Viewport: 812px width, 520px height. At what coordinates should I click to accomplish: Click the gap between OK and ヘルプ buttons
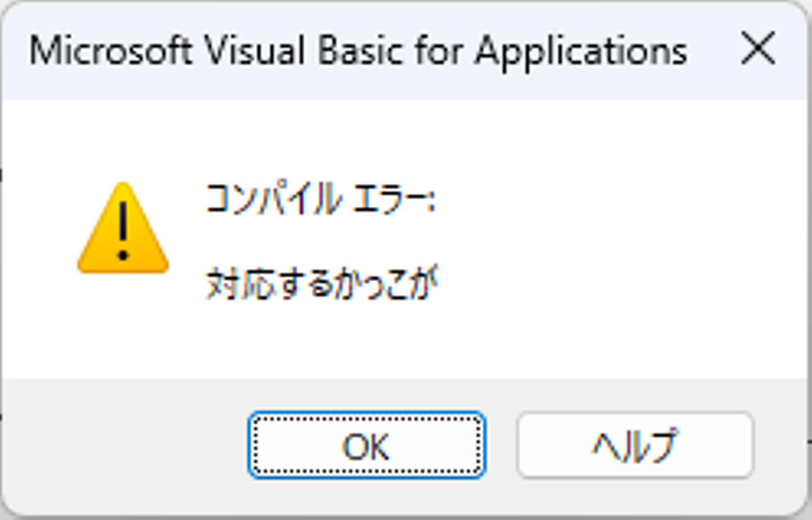(501, 445)
